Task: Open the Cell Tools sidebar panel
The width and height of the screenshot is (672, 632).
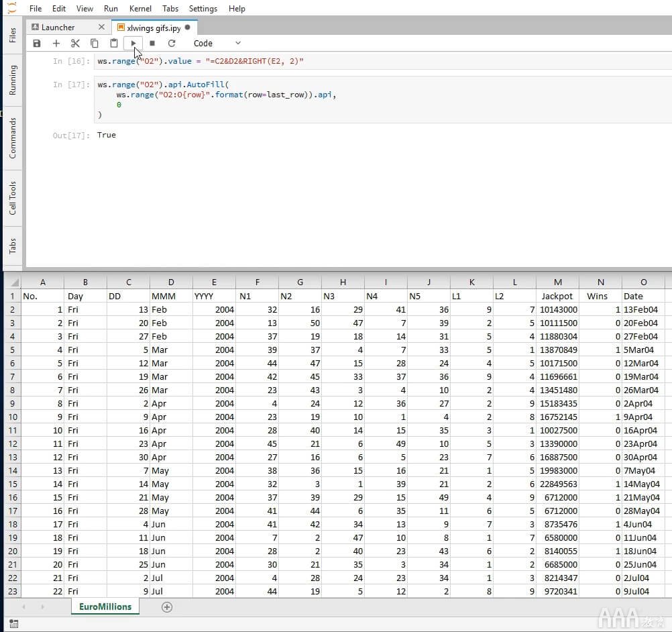Action: [x=13, y=198]
